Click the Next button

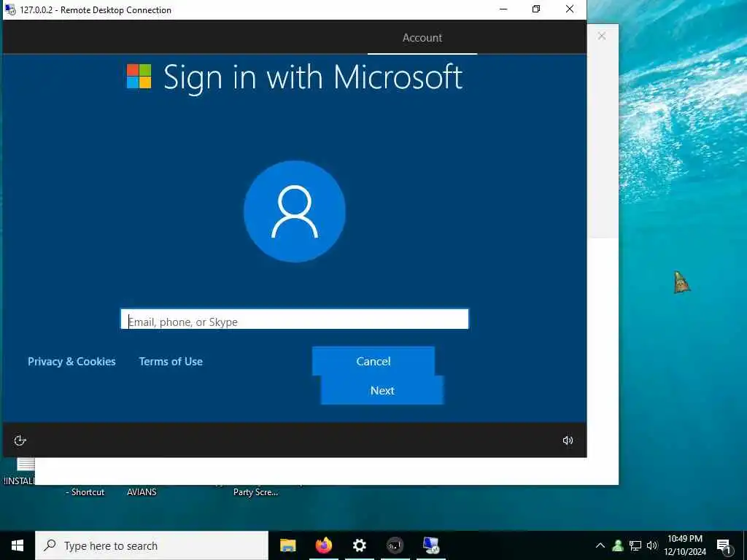click(382, 391)
